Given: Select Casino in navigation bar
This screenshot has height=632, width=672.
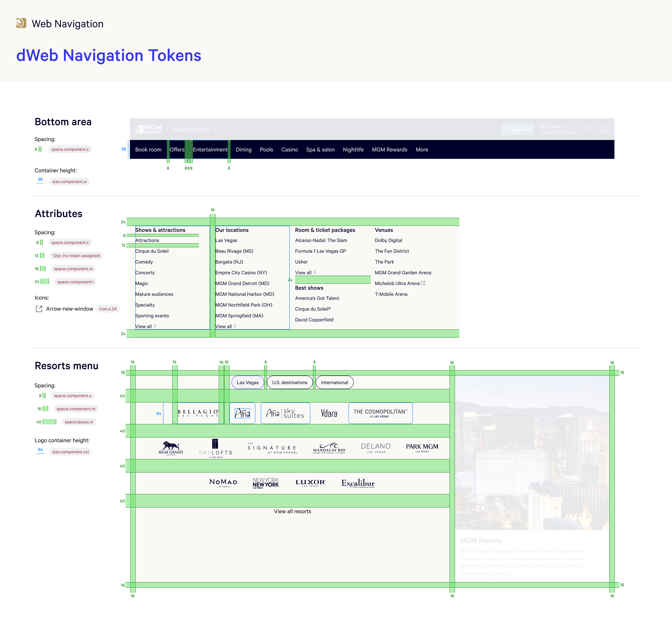Looking at the screenshot, I should [289, 149].
